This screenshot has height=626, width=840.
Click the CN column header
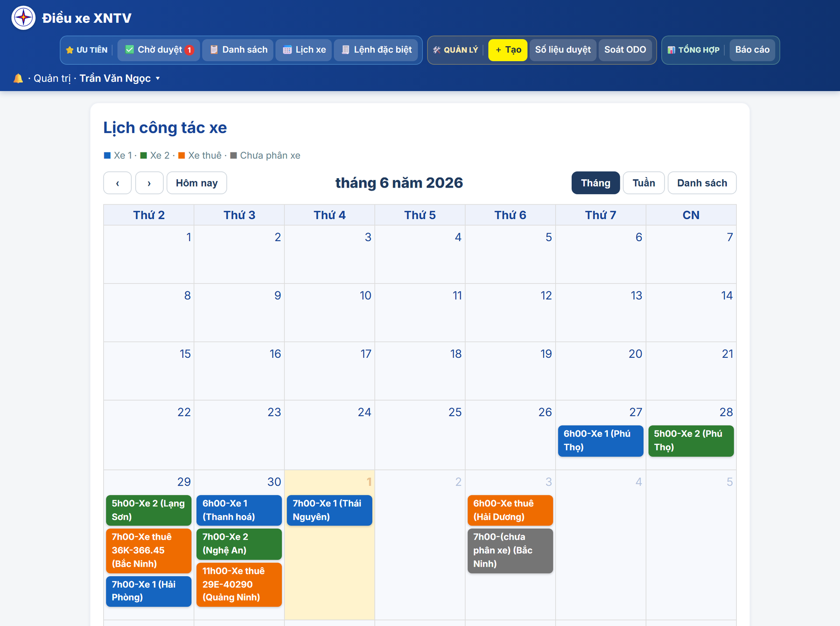pos(691,215)
